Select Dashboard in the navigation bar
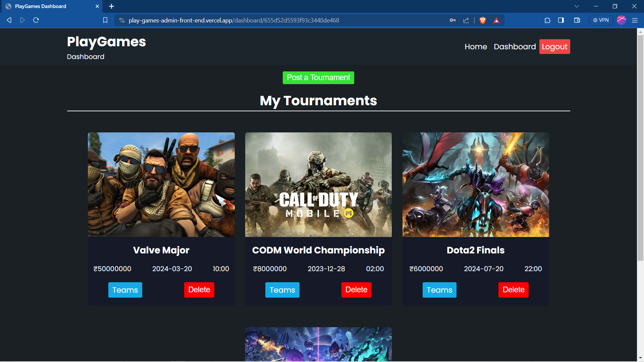Image resolution: width=644 pixels, height=362 pixels. click(x=515, y=47)
